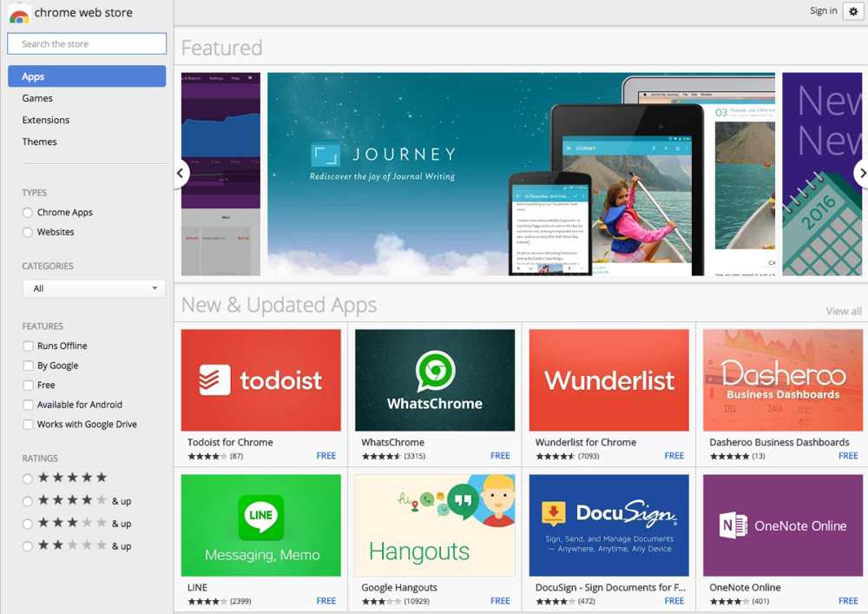Open the Todoist for Chrome title
The height and width of the screenshot is (614, 868).
click(230, 442)
